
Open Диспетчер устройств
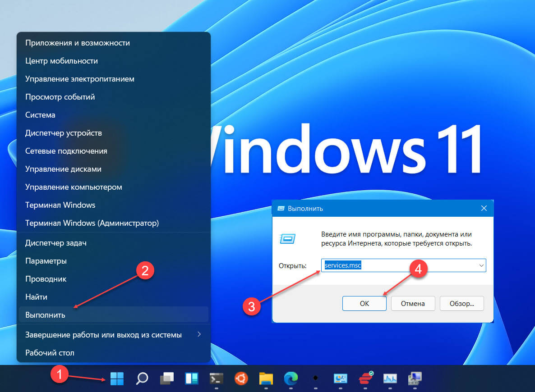pos(113,133)
